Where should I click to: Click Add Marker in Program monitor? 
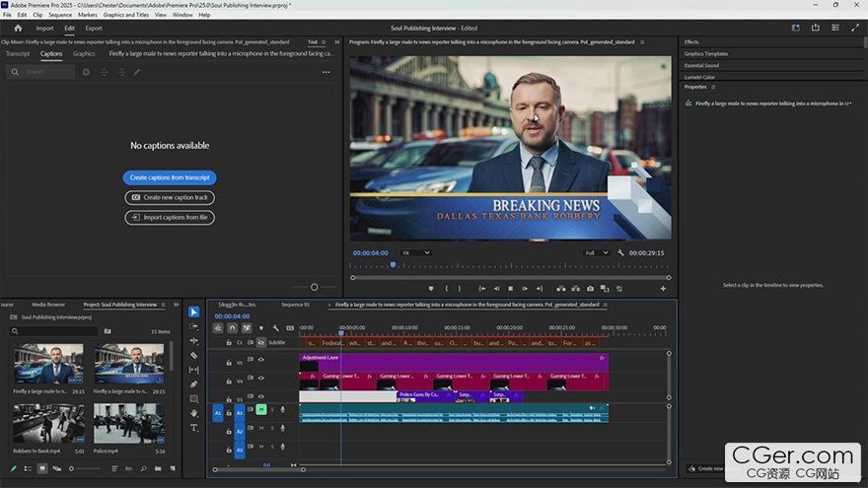click(431, 288)
